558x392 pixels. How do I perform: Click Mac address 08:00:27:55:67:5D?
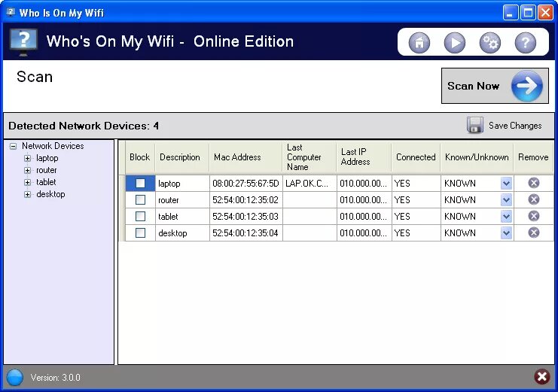246,183
